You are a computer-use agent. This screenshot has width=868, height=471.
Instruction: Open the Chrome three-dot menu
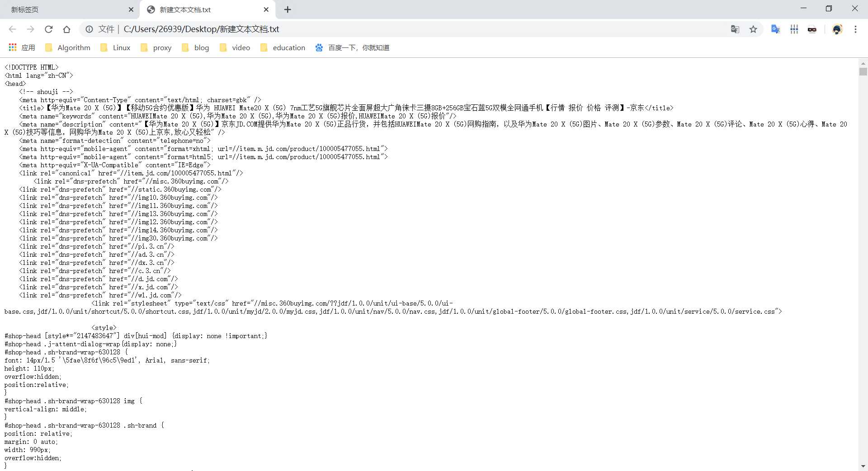855,29
